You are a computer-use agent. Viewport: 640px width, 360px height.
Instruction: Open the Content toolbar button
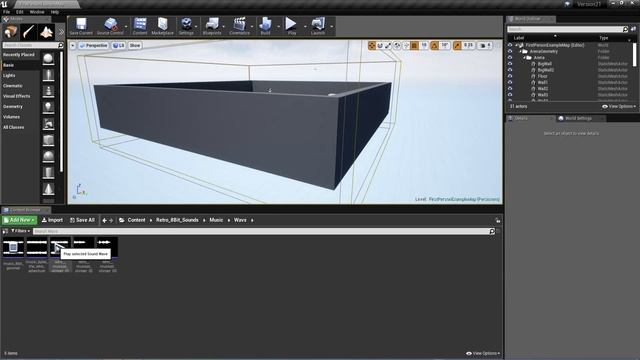tap(140, 26)
